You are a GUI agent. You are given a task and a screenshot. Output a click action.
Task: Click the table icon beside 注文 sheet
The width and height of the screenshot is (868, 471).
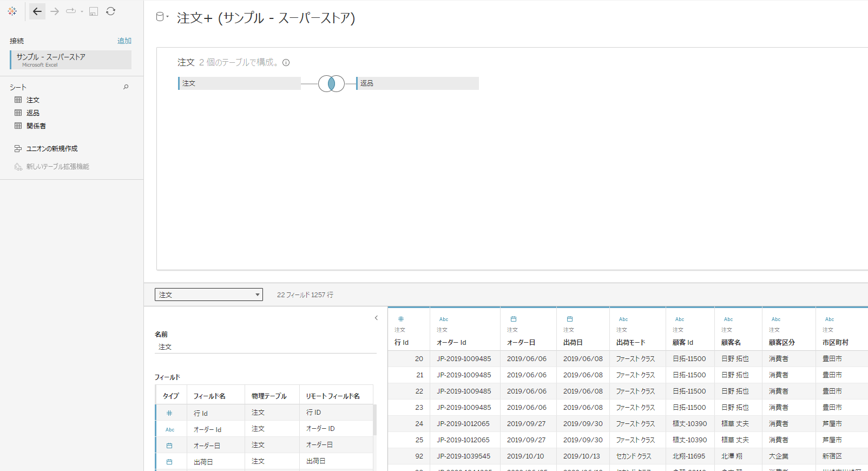click(x=18, y=100)
